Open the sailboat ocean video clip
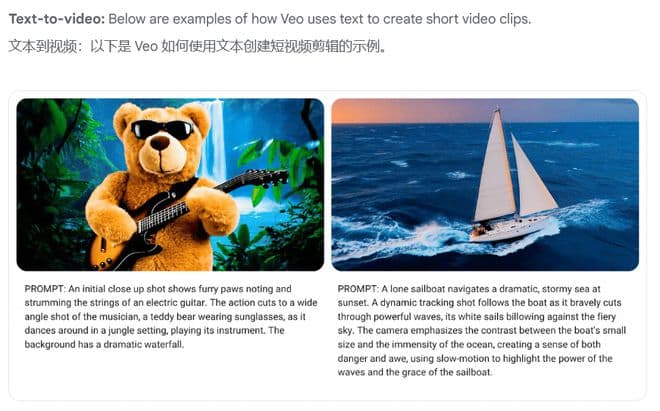The image size is (660, 411). (485, 184)
